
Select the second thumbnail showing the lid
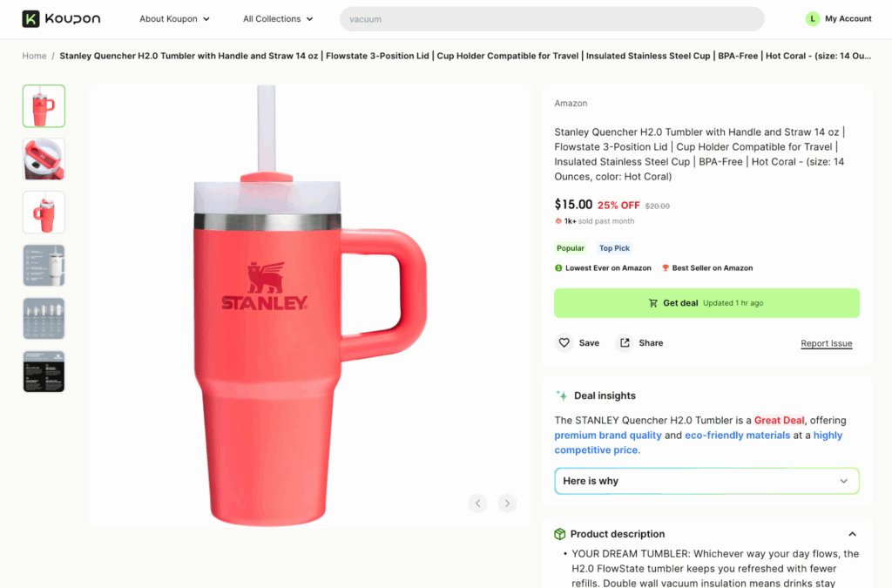44,159
